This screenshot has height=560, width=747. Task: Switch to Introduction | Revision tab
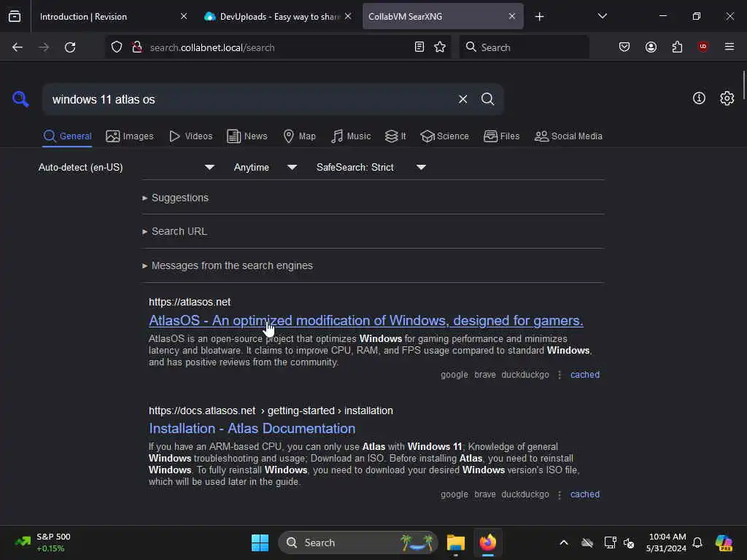coord(105,17)
